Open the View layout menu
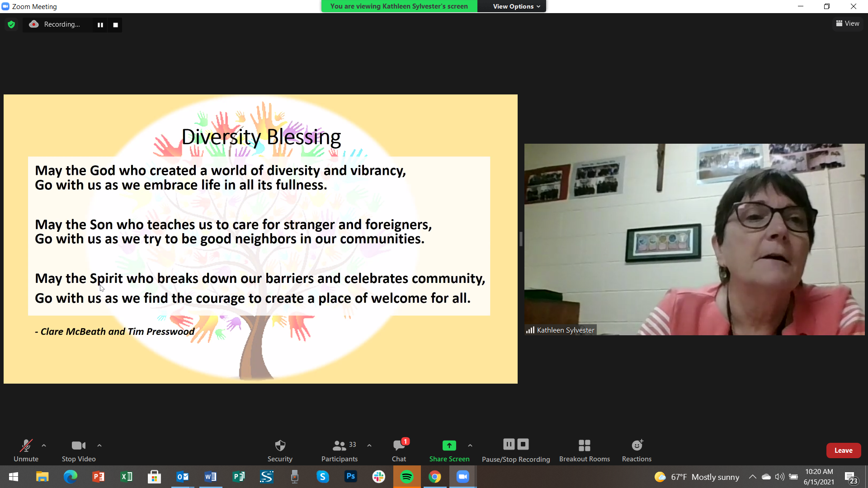The image size is (868, 488). click(x=848, y=23)
